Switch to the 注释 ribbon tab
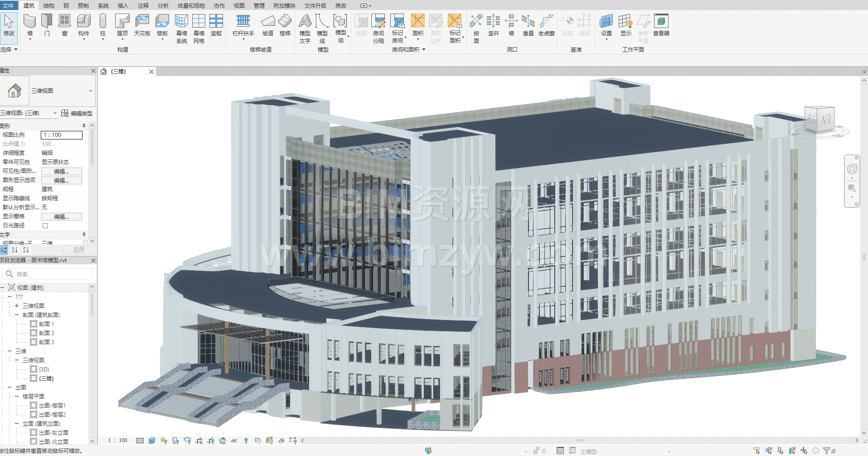The height and width of the screenshot is (456, 868). click(143, 5)
